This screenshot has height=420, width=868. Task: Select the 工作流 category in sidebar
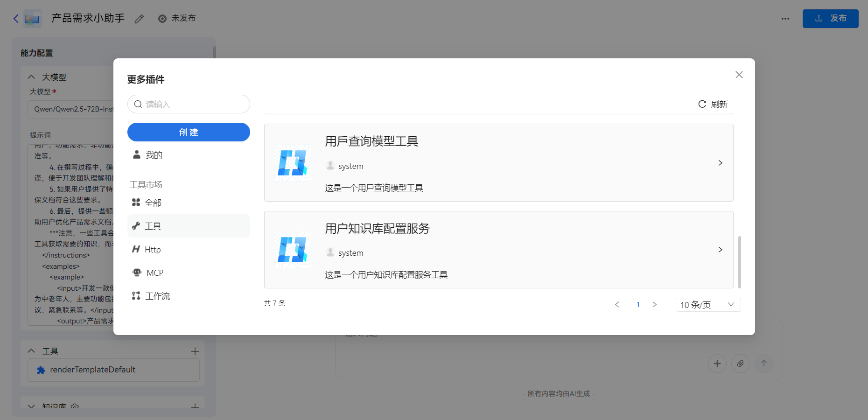pyautogui.click(x=157, y=296)
